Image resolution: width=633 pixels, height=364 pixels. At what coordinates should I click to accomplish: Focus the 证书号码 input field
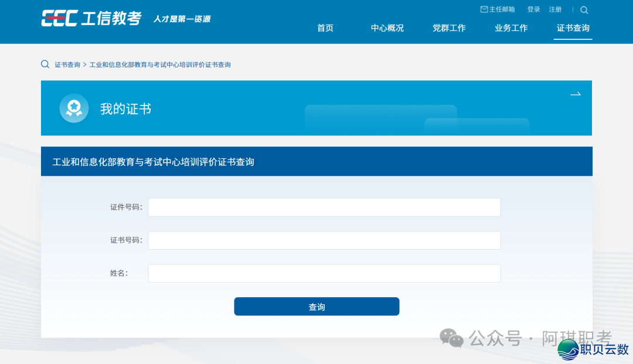[324, 240]
